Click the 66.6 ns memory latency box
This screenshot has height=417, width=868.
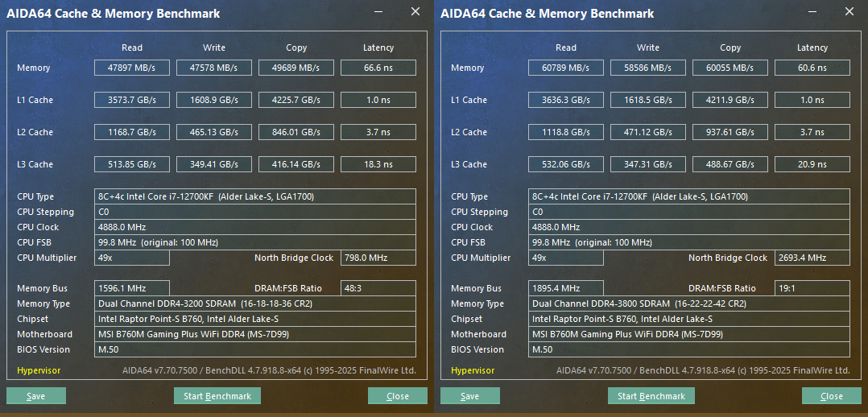(378, 68)
